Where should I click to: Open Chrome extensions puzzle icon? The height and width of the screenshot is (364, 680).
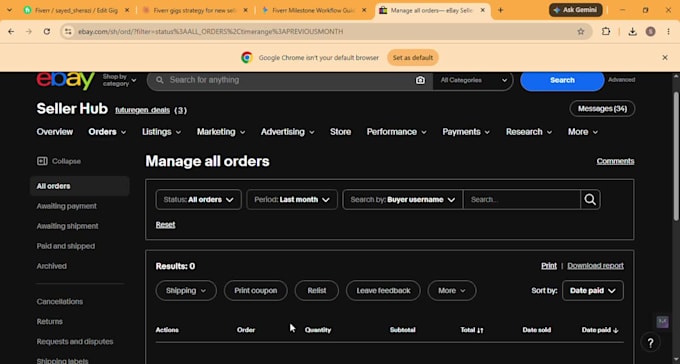[x=606, y=31]
